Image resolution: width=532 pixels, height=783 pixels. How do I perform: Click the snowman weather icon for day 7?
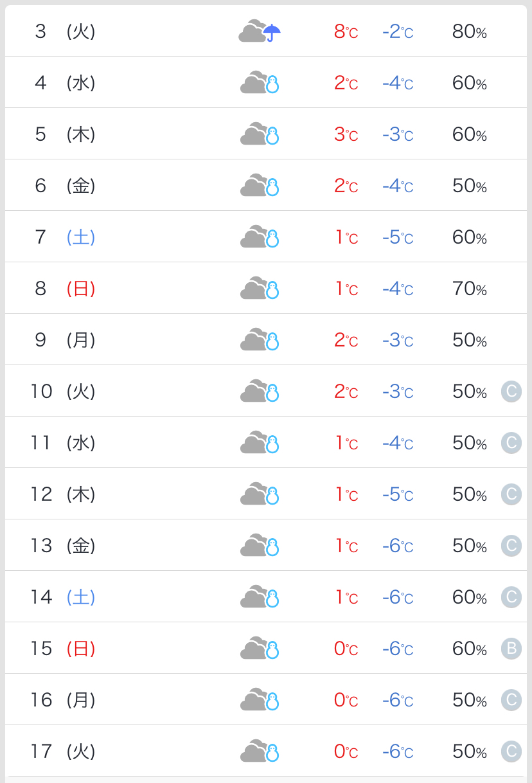(x=272, y=238)
